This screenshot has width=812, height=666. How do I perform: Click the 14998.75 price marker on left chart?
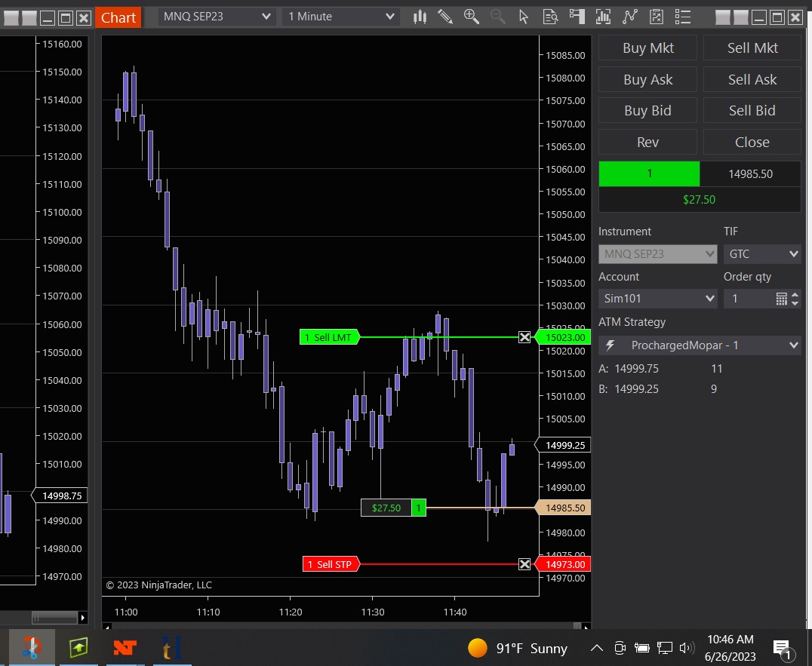point(60,496)
